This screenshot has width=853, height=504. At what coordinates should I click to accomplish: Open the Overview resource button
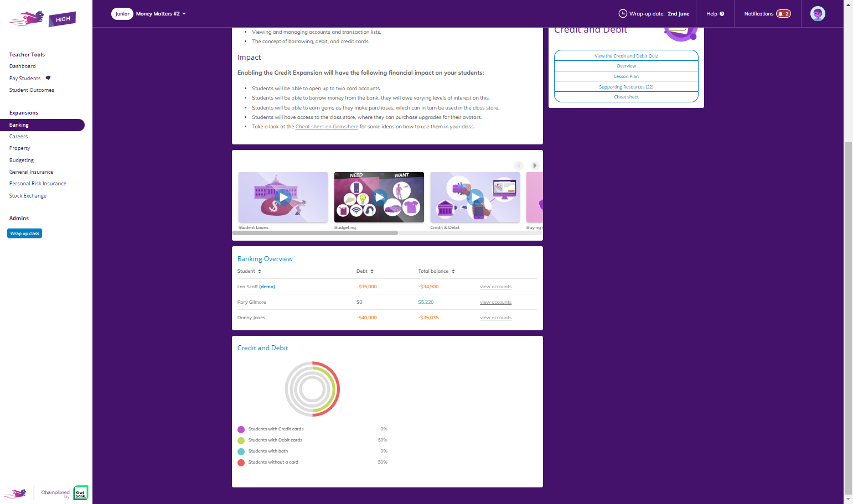pyautogui.click(x=626, y=66)
